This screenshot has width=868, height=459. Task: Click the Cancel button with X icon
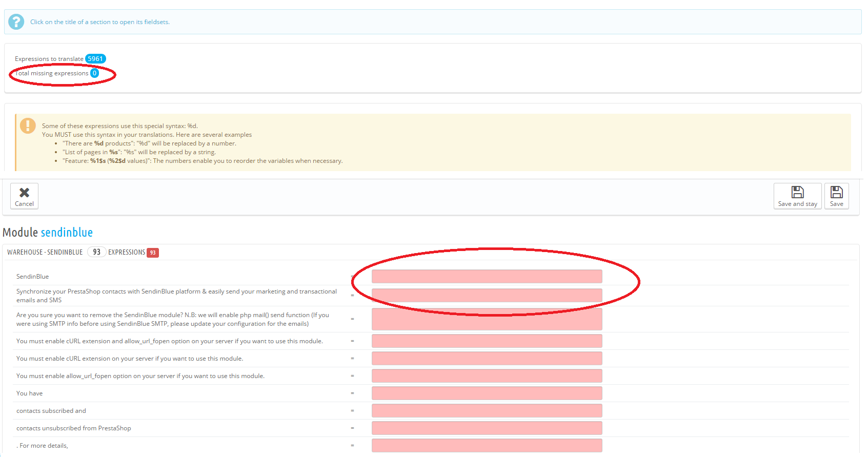click(x=24, y=196)
